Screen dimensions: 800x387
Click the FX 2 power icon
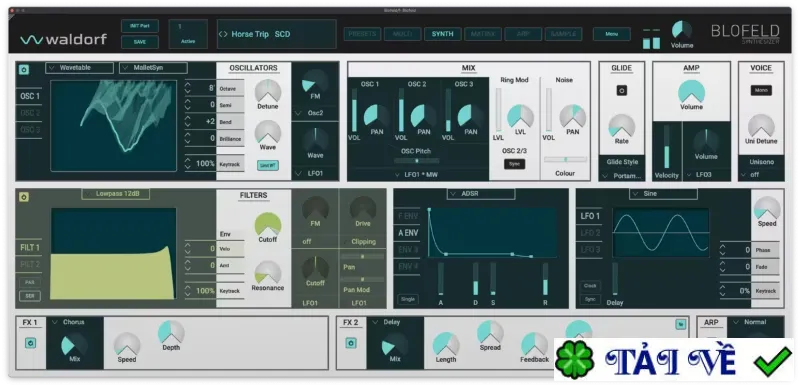click(351, 343)
